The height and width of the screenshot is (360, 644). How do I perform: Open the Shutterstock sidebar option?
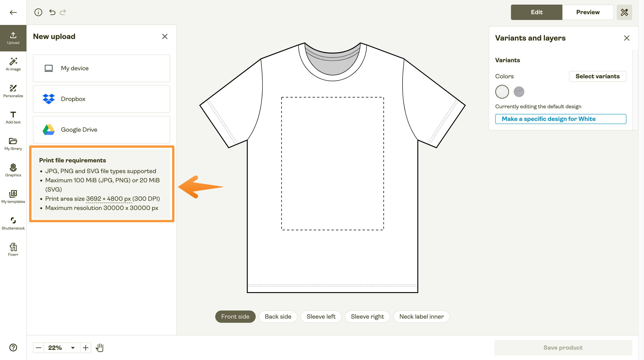13,223
